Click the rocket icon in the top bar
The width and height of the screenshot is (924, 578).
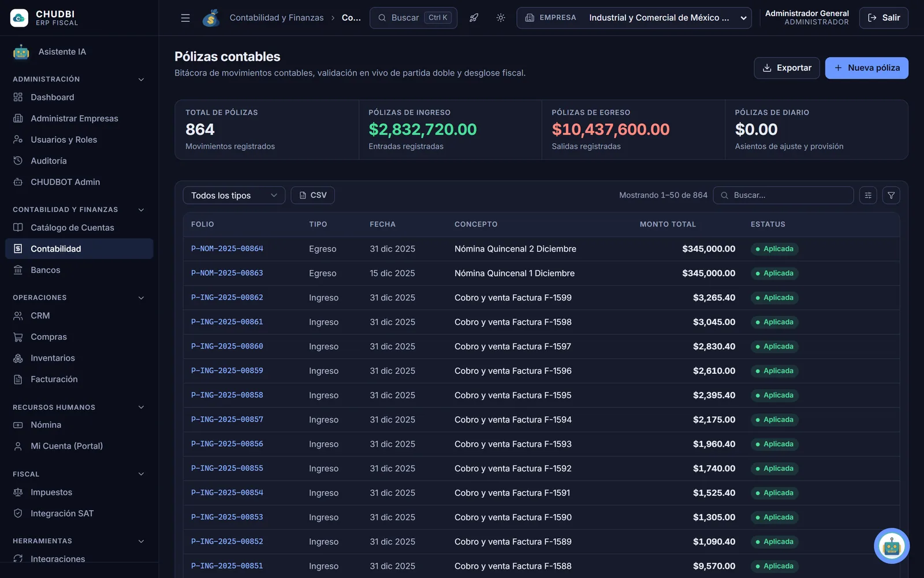(474, 18)
